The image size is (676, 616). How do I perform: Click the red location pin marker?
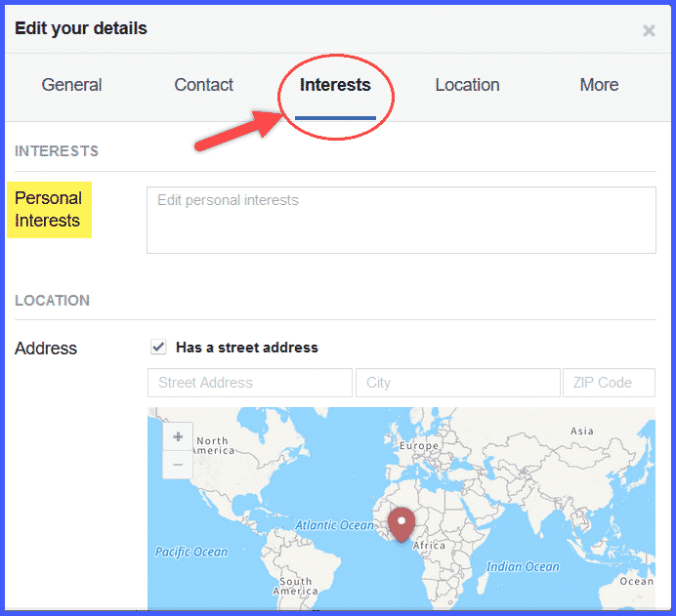(401, 523)
